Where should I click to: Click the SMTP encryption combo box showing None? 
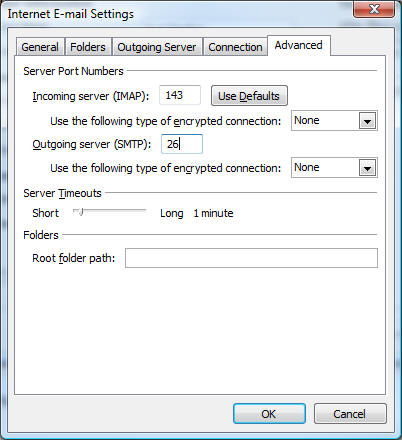click(x=334, y=168)
